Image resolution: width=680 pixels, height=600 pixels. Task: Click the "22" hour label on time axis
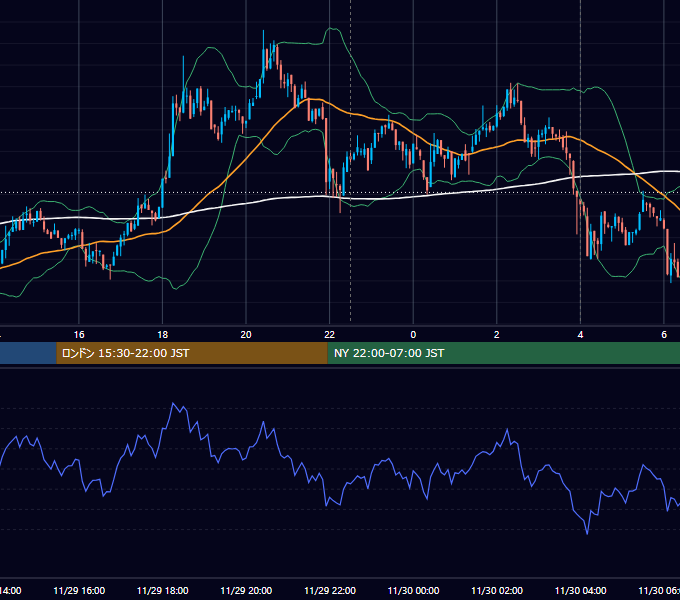tap(330, 335)
